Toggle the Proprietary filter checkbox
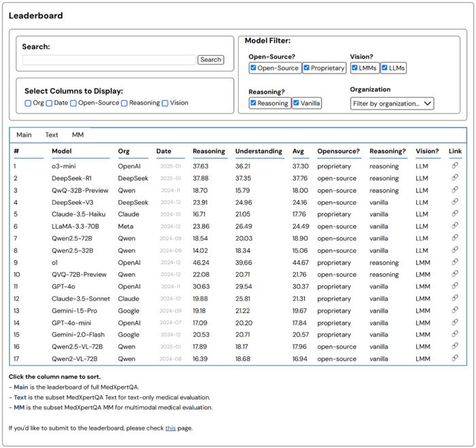 [x=307, y=68]
